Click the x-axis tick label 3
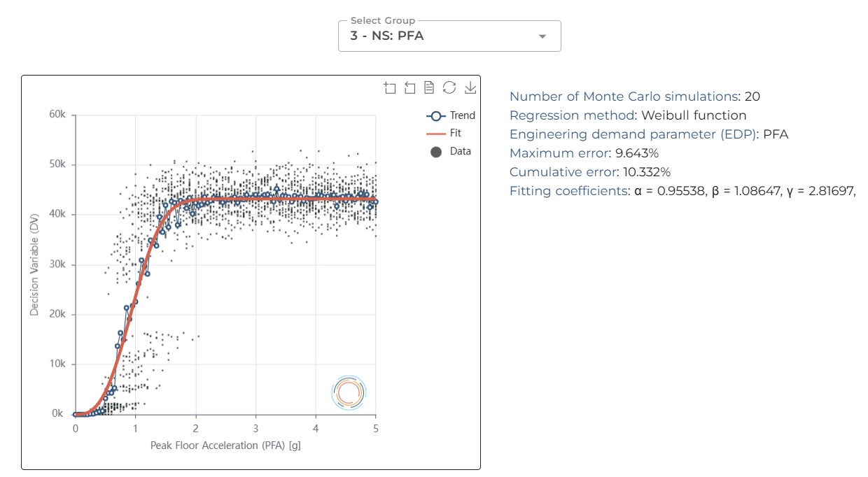This screenshot has width=868, height=477. pos(256,428)
